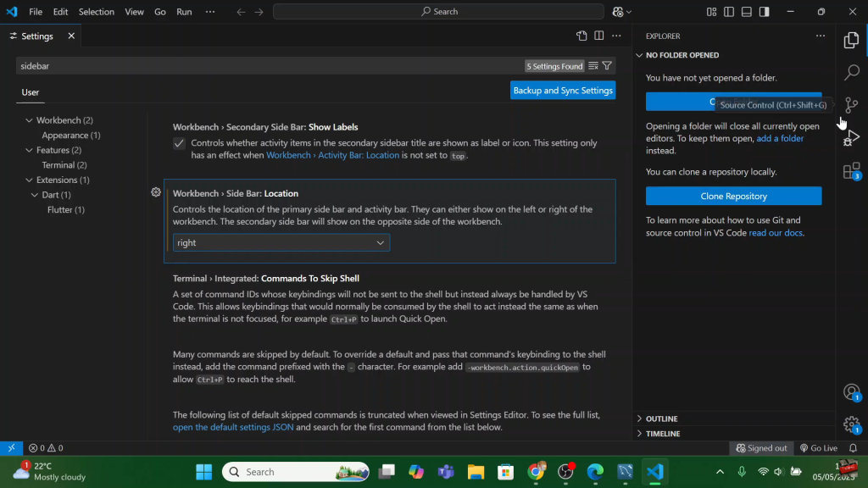This screenshot has height=488, width=868.
Task: Select User settings tab
Action: point(31,92)
